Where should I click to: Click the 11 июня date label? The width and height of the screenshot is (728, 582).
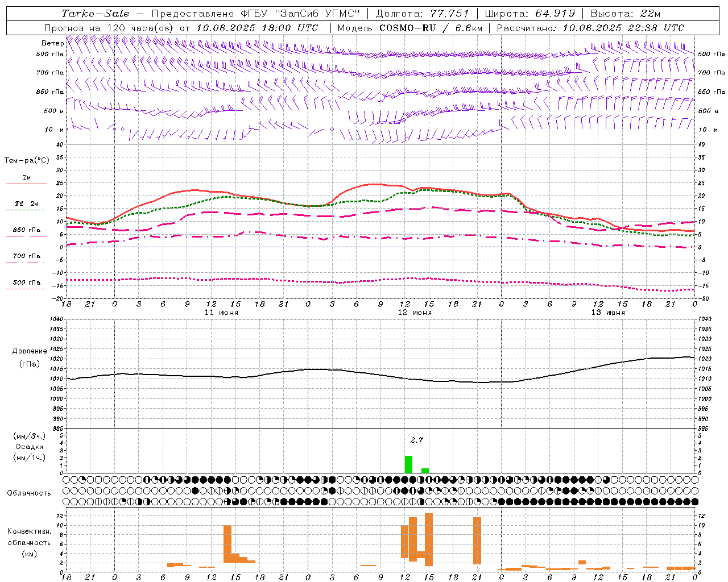point(221,313)
